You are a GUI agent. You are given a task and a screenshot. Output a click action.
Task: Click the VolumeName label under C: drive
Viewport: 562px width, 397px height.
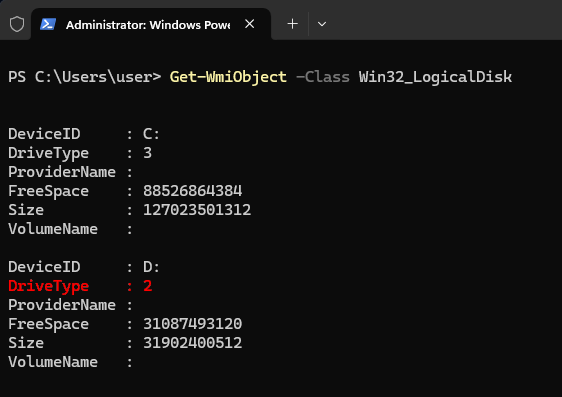click(53, 229)
